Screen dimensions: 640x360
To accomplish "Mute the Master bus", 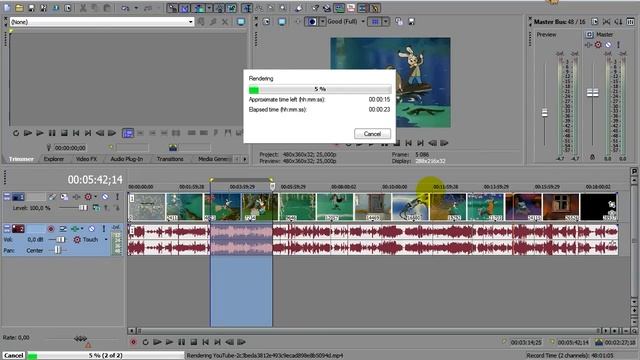I will pyautogui.click(x=608, y=45).
